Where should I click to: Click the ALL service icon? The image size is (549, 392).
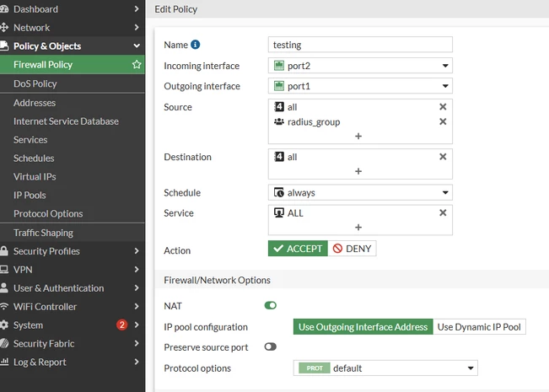tap(279, 212)
